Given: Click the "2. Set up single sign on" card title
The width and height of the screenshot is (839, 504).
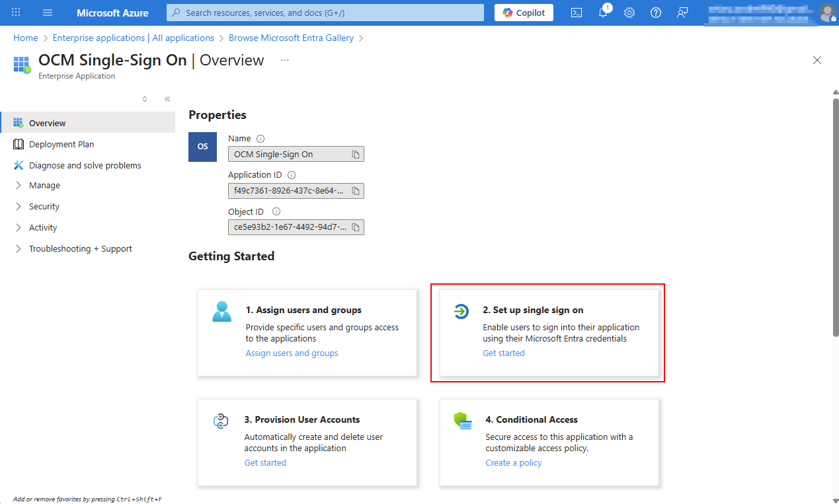Looking at the screenshot, I should 533,310.
